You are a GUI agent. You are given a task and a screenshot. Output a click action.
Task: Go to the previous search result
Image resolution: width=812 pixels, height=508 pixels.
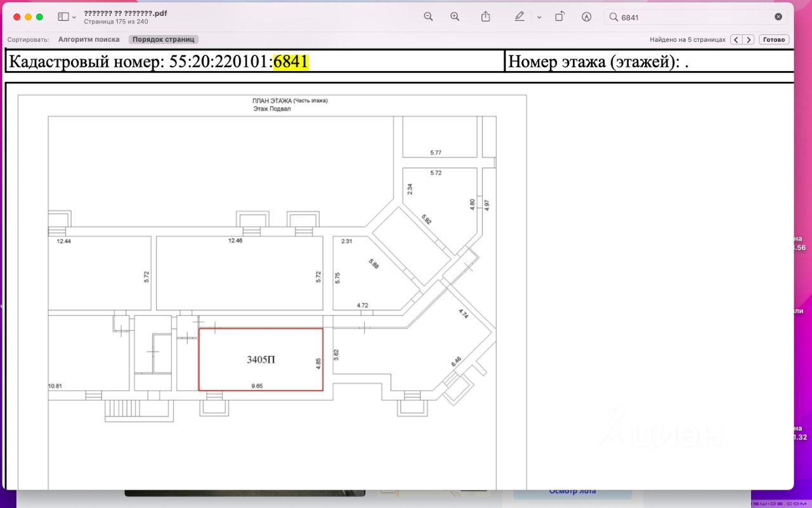pos(736,39)
